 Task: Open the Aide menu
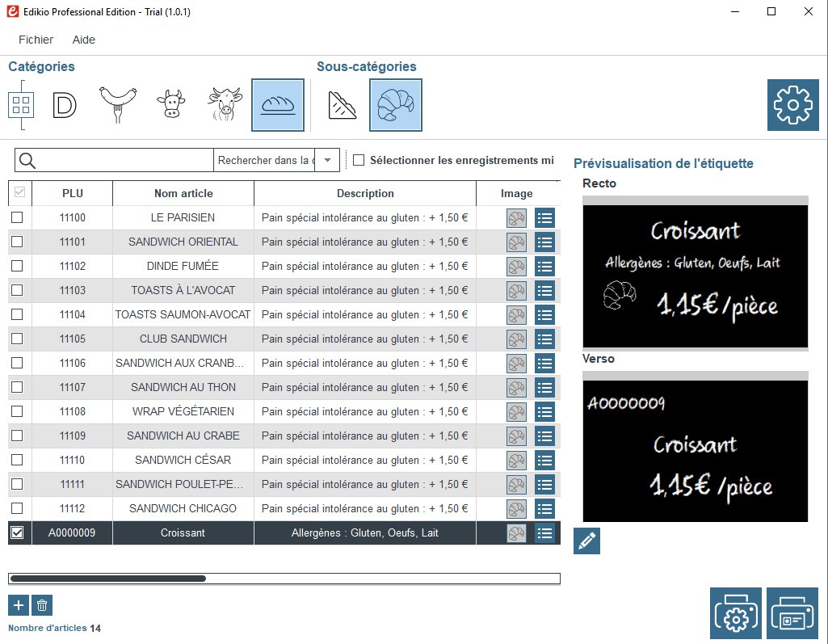tap(83, 40)
